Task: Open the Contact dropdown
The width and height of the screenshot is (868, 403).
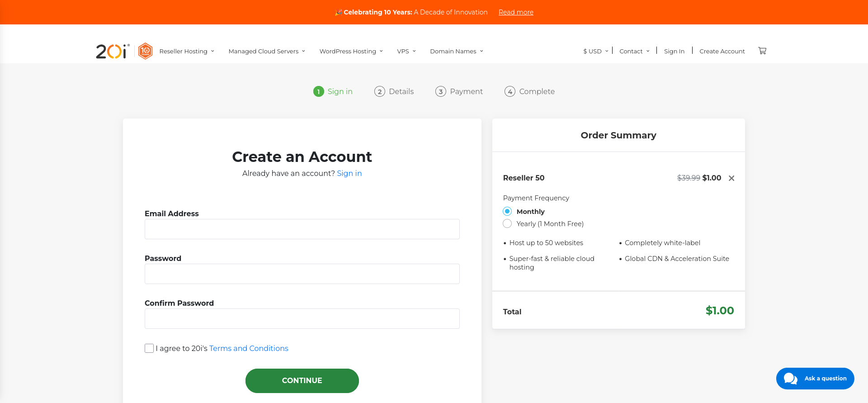Action: 634,51
